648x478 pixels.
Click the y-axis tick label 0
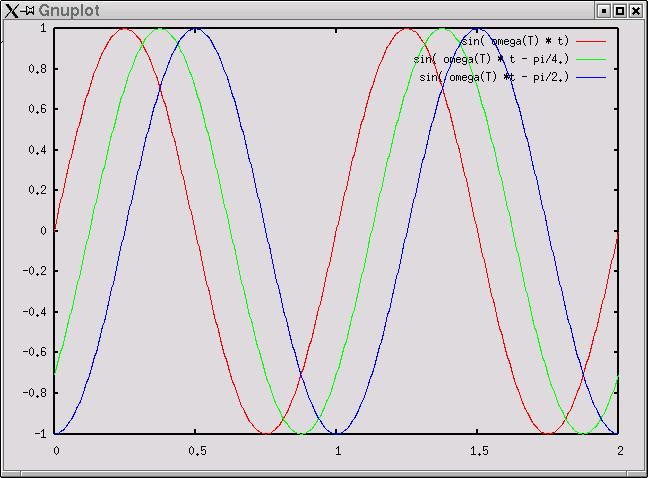tap(44, 231)
